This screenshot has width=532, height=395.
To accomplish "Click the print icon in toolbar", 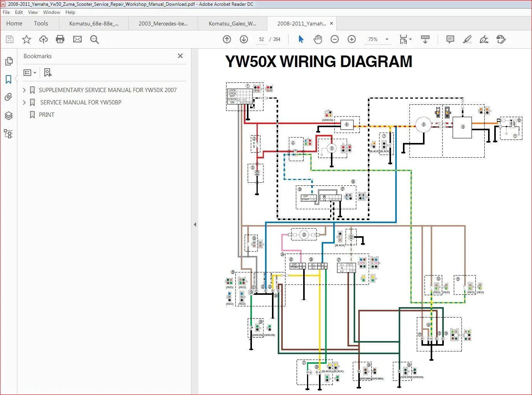I will 60,39.
